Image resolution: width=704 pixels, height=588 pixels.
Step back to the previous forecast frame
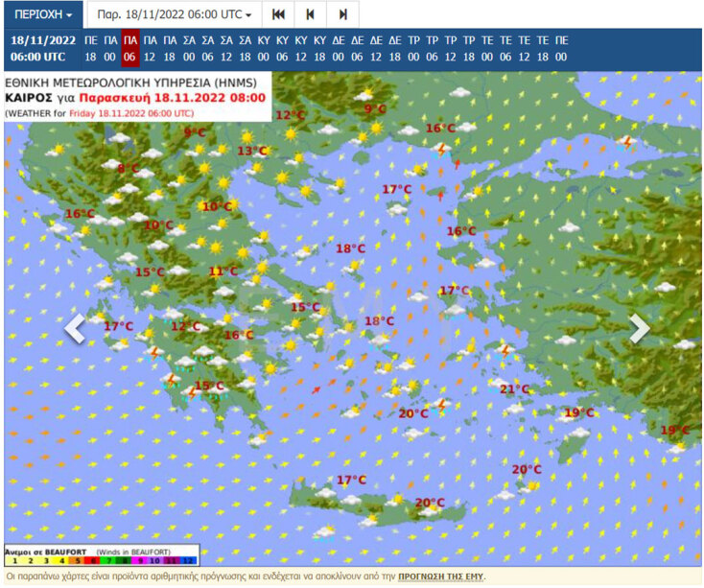(310, 15)
